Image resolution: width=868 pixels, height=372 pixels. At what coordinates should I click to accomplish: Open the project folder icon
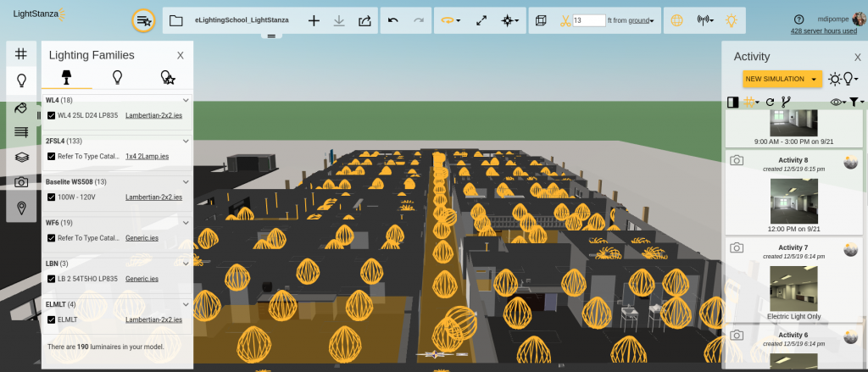(x=176, y=20)
